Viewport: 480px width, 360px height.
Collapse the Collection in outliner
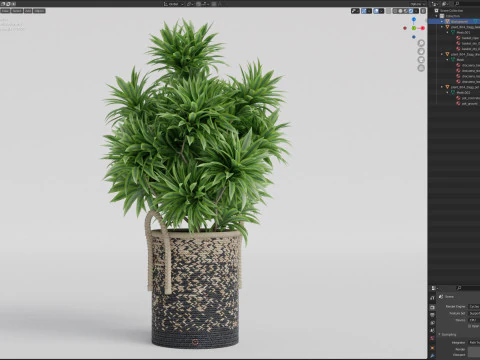tap(437, 16)
